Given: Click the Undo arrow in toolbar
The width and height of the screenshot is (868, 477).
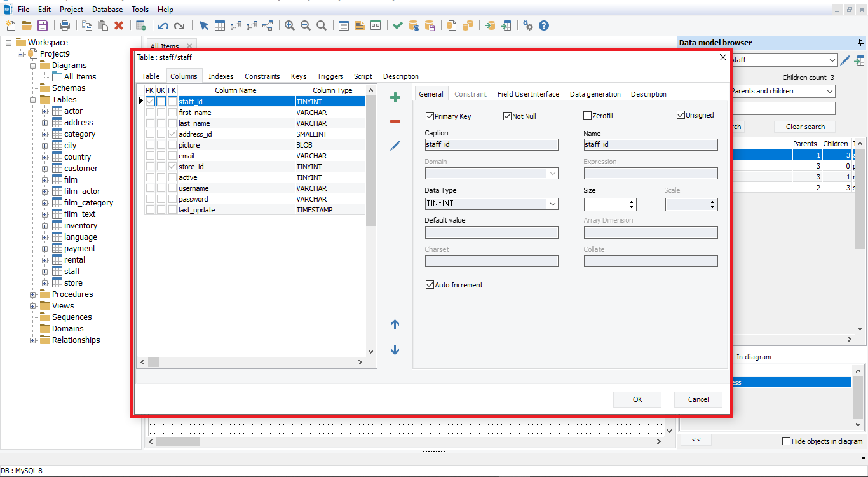Looking at the screenshot, I should 163,25.
